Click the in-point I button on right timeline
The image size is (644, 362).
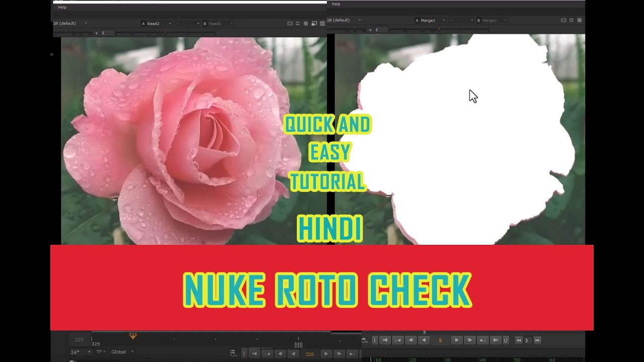pos(375,340)
